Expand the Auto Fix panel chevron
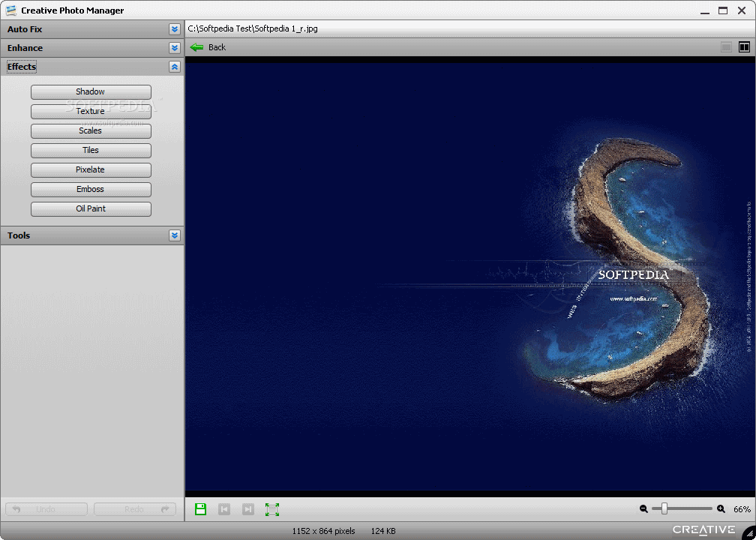This screenshot has height=540, width=756. coord(175,29)
